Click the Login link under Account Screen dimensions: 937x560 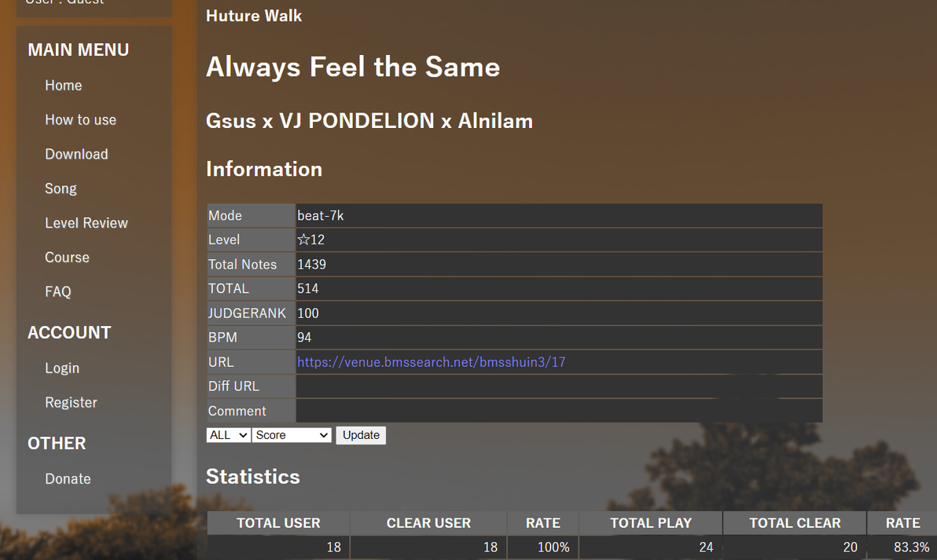(62, 368)
